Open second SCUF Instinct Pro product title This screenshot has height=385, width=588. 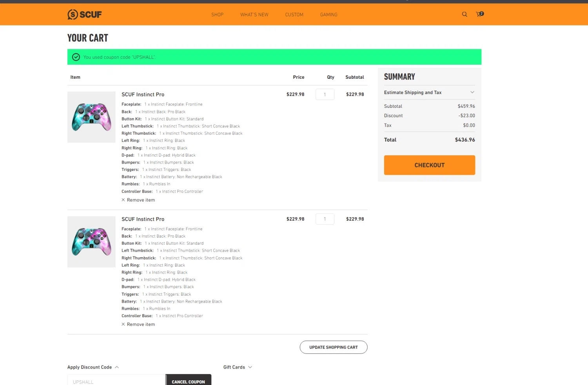pyautogui.click(x=143, y=219)
